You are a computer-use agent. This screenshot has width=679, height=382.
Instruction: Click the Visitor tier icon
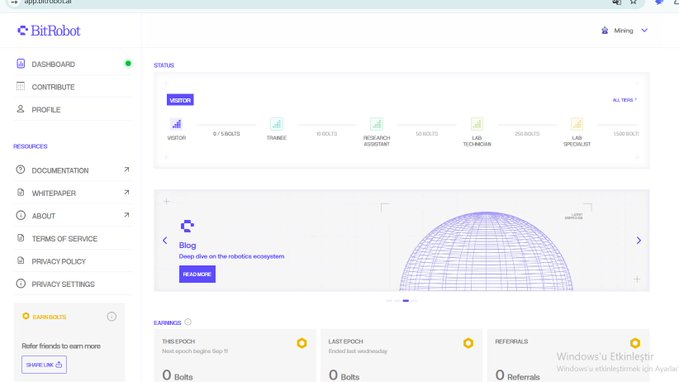pyautogui.click(x=176, y=124)
